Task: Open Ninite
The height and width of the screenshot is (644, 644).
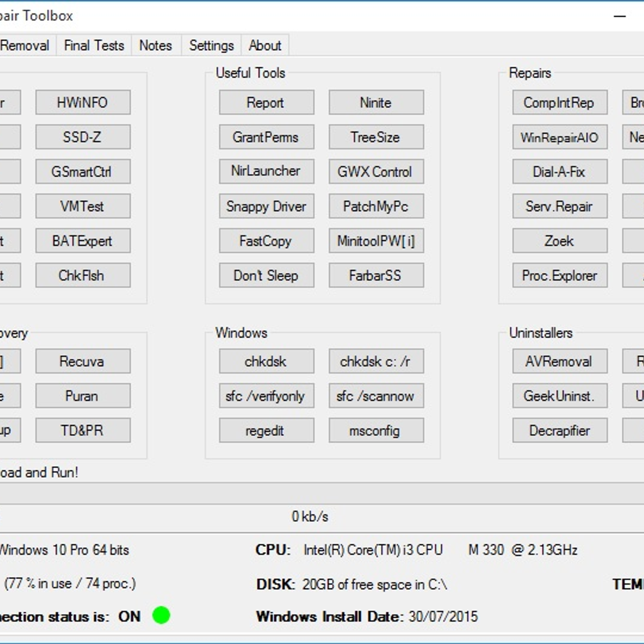Action: click(x=376, y=103)
